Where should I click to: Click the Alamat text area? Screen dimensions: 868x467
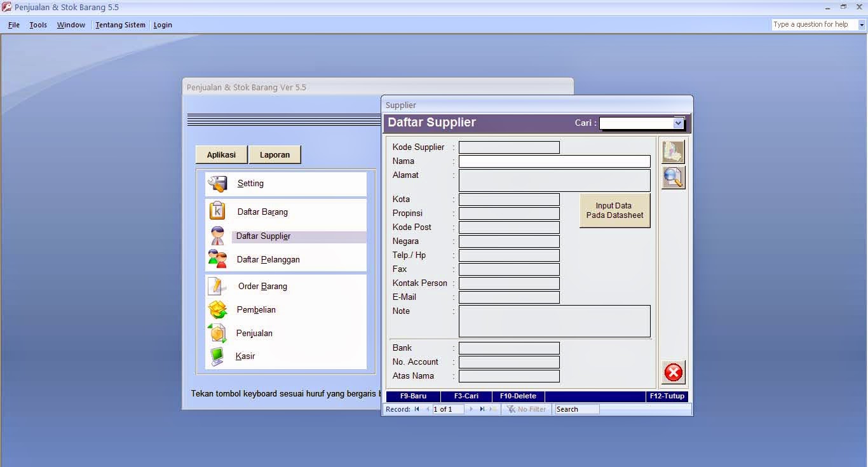(555, 180)
